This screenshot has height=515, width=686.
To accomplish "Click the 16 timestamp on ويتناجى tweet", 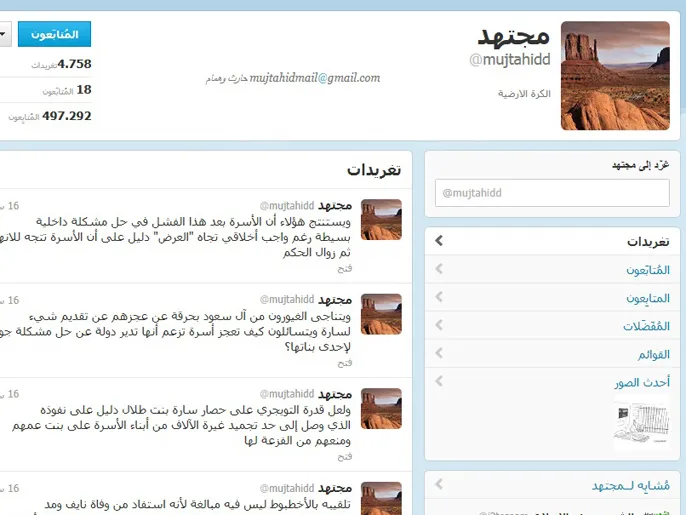I will (x=10, y=301).
